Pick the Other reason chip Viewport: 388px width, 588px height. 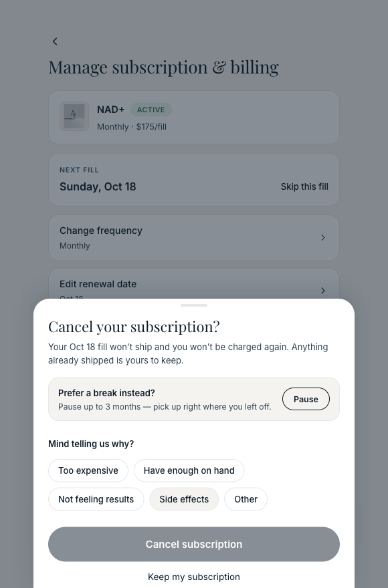[246, 499]
